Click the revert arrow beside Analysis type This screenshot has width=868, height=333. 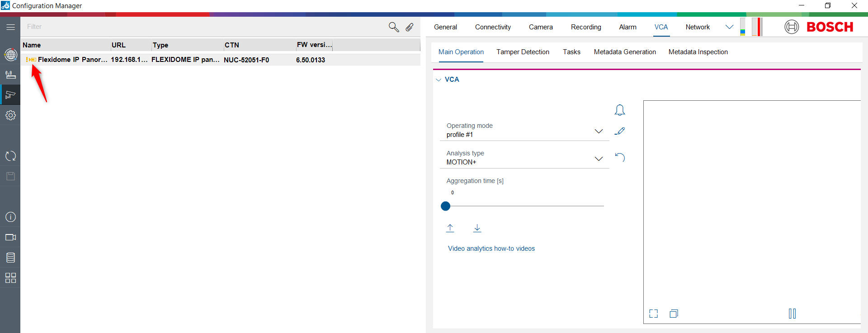click(620, 158)
